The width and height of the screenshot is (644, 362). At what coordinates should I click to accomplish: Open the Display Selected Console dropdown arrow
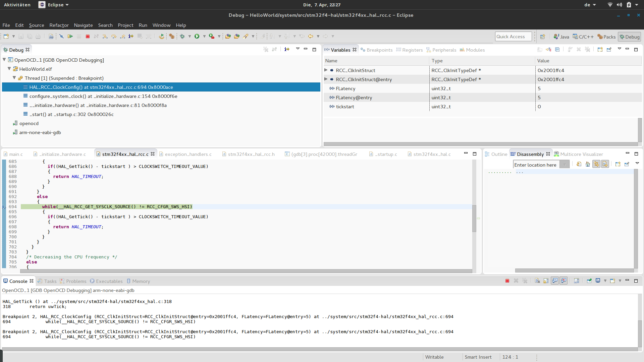point(605,281)
